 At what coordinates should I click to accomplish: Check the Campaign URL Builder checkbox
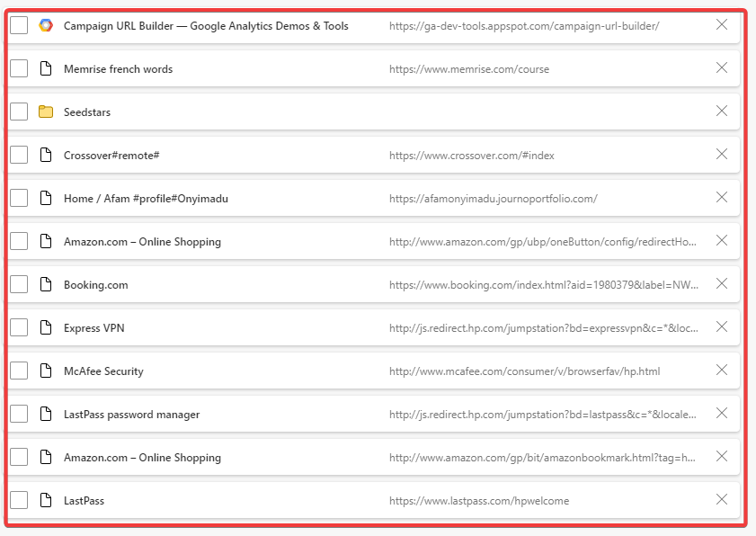tap(19, 25)
